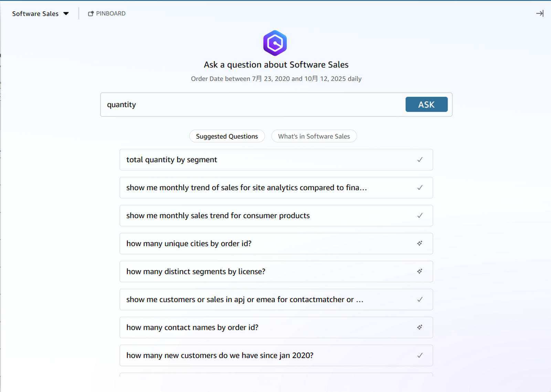551x392 pixels.
Task: Select 'total quantity by segment' suggestion
Action: click(276, 160)
